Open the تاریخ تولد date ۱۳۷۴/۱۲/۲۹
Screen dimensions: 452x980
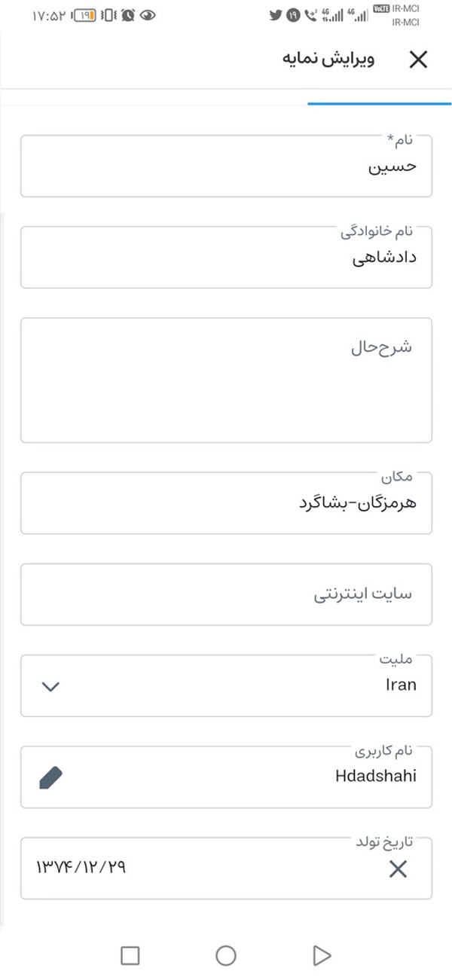click(x=226, y=868)
